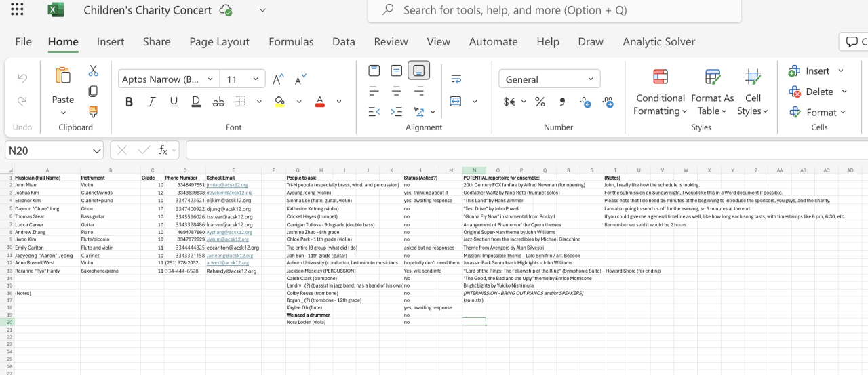Toggle Wrap Text

(x=456, y=79)
